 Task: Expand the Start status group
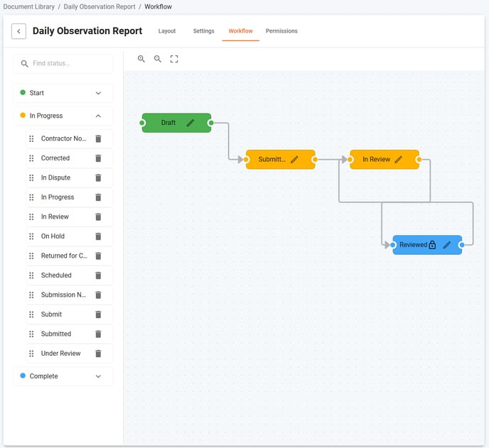tap(98, 93)
